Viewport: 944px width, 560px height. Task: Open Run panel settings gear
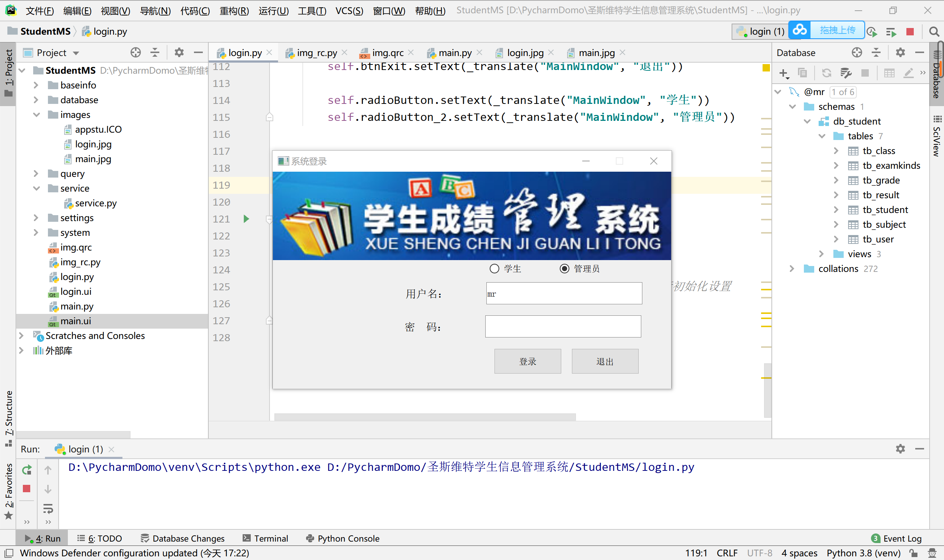tap(900, 449)
